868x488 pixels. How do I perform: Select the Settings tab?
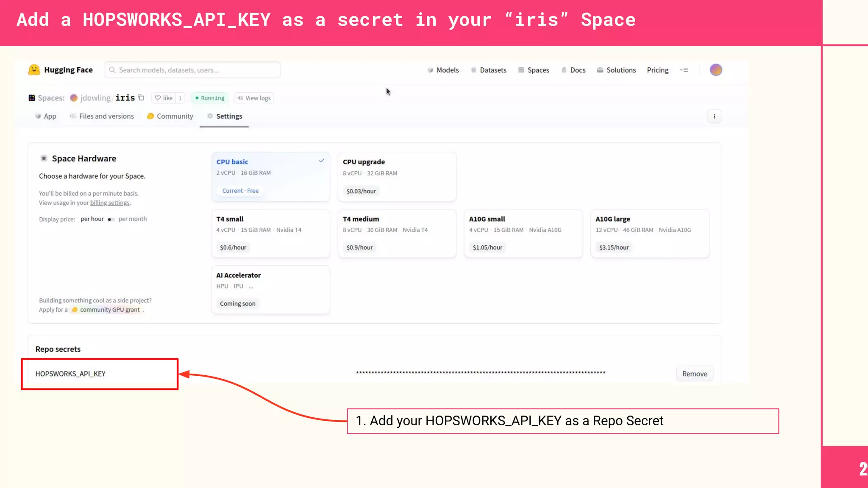point(224,116)
